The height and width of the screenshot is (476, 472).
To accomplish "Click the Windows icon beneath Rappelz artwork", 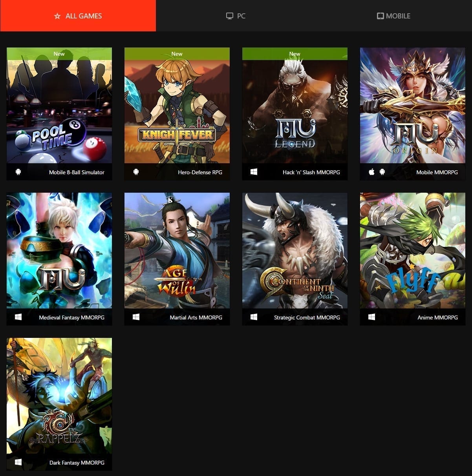I will coord(18,462).
